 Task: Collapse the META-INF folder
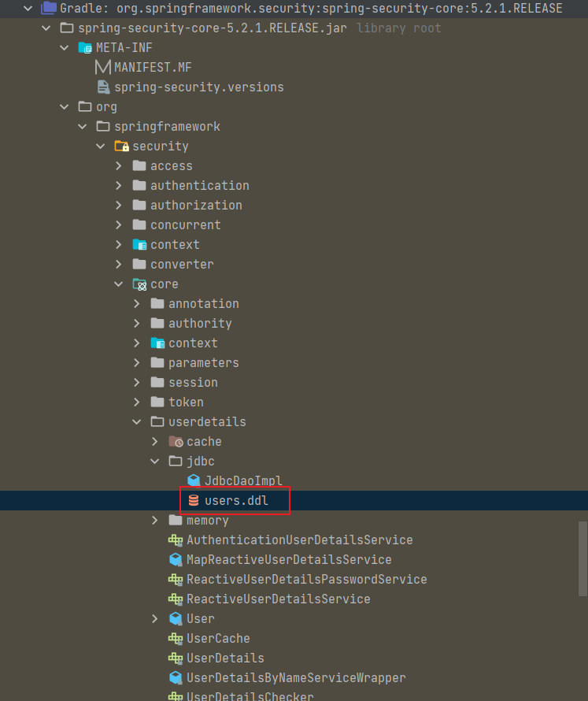tap(65, 48)
